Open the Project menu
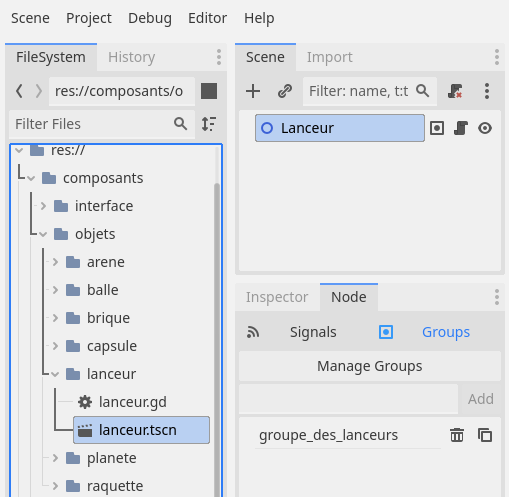The image size is (509, 497). pos(89,18)
